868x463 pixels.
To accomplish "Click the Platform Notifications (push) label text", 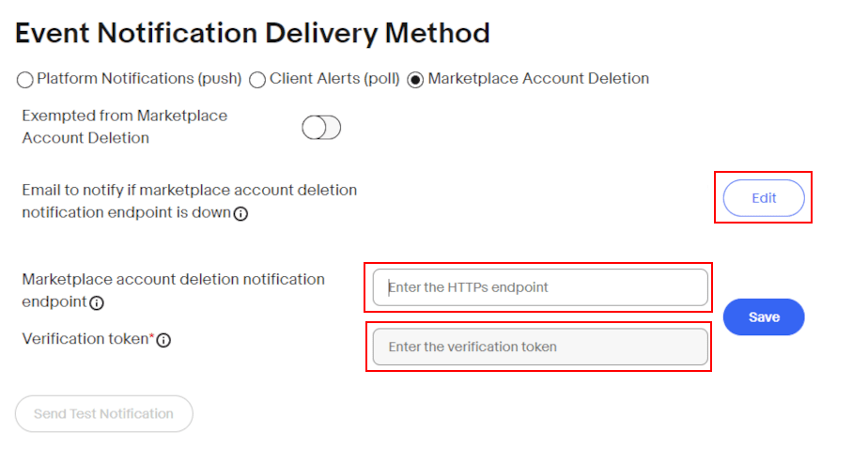I will pyautogui.click(x=139, y=79).
